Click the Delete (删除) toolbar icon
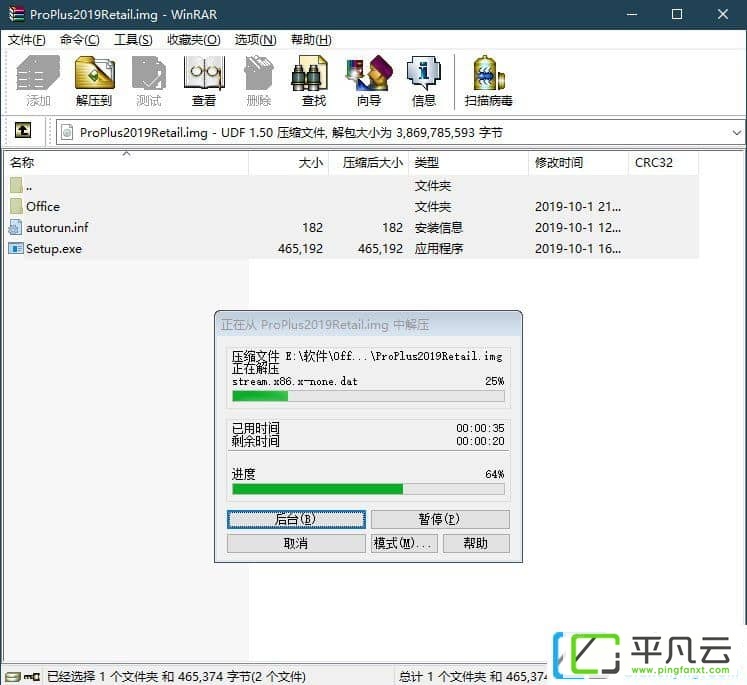Image resolution: width=747 pixels, height=685 pixels. click(259, 81)
